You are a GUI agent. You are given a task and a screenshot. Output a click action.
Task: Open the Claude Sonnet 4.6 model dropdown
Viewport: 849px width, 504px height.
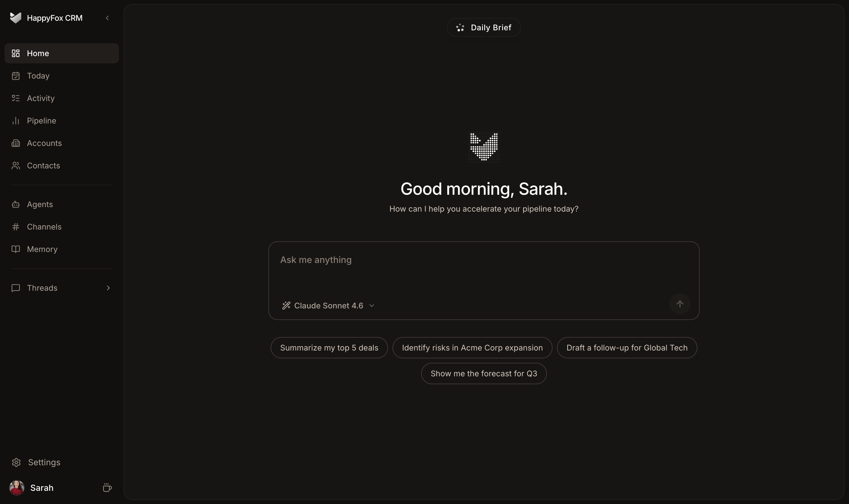[328, 305]
